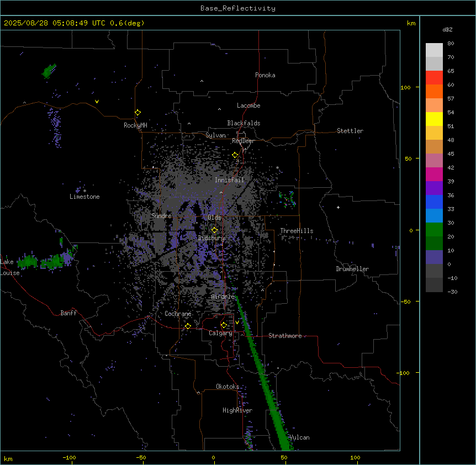Select the white plus marker north of Drumheller
This screenshot has height=465, width=476.
pyautogui.click(x=338, y=207)
